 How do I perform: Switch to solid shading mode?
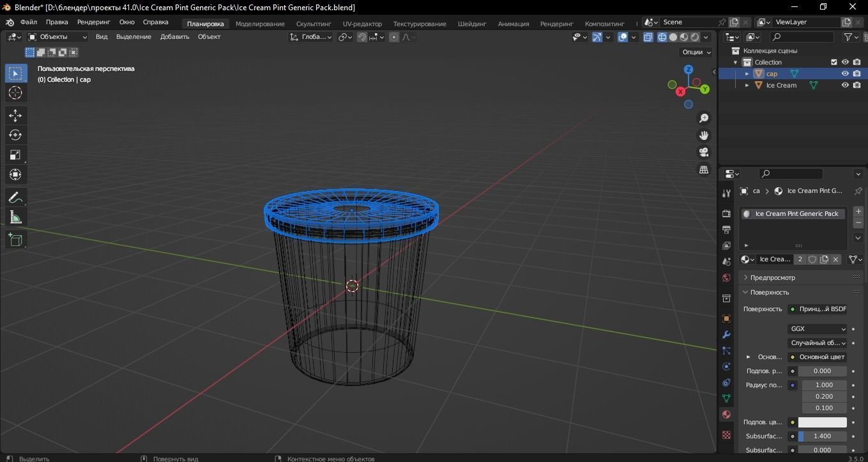click(673, 37)
